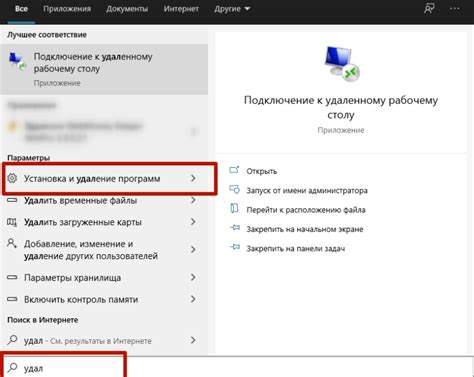Click map icon beside Удалить загруженные карты
Viewport: 474px width, 377px height.
click(x=12, y=222)
